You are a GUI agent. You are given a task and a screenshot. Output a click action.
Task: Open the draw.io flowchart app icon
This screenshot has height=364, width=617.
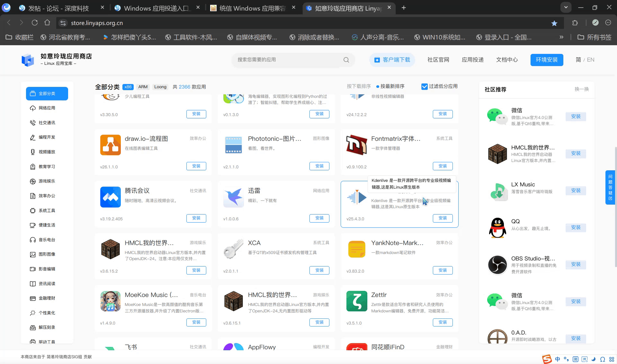[x=110, y=145]
